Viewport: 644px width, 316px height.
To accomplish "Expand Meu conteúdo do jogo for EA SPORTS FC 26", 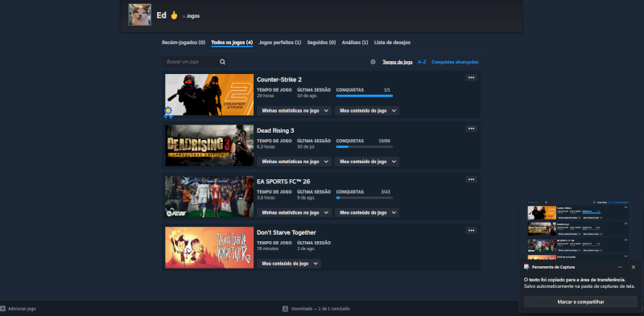I will coord(367,212).
